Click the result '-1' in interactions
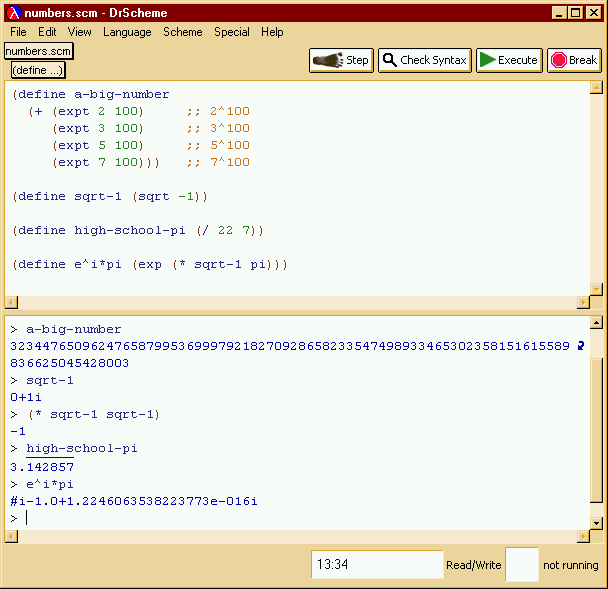This screenshot has width=608, height=589. (x=18, y=431)
